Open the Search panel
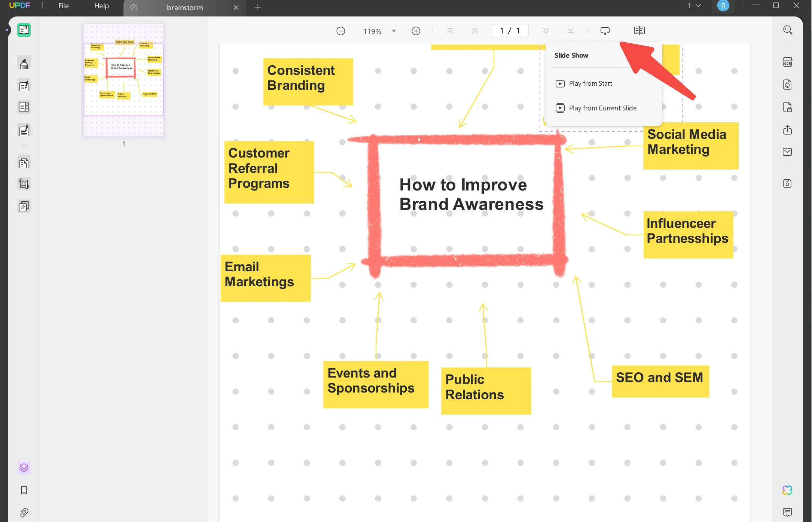The height and width of the screenshot is (522, 812). point(787,30)
